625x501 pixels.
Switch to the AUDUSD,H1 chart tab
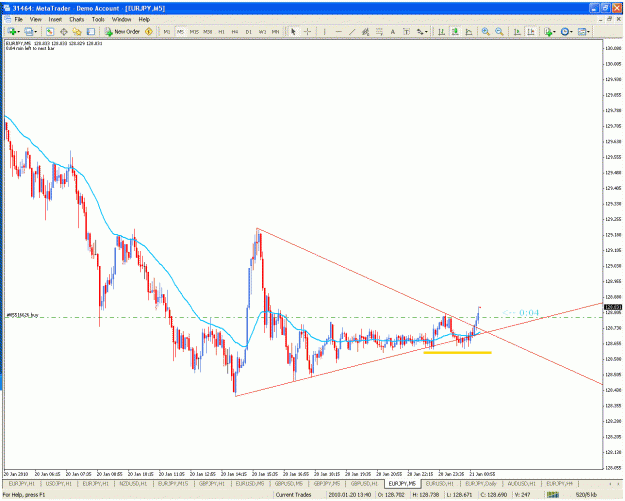pos(521,483)
